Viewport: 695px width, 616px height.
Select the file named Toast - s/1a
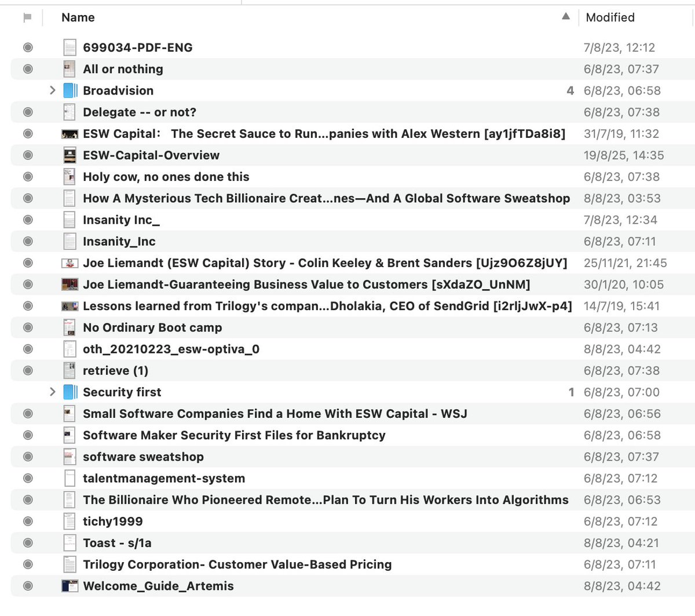[x=117, y=543]
